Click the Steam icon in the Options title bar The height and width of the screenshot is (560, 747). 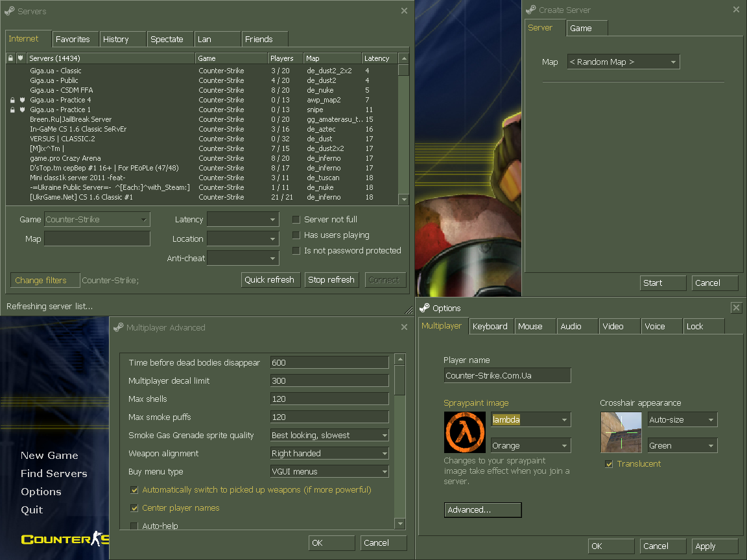[424, 308]
